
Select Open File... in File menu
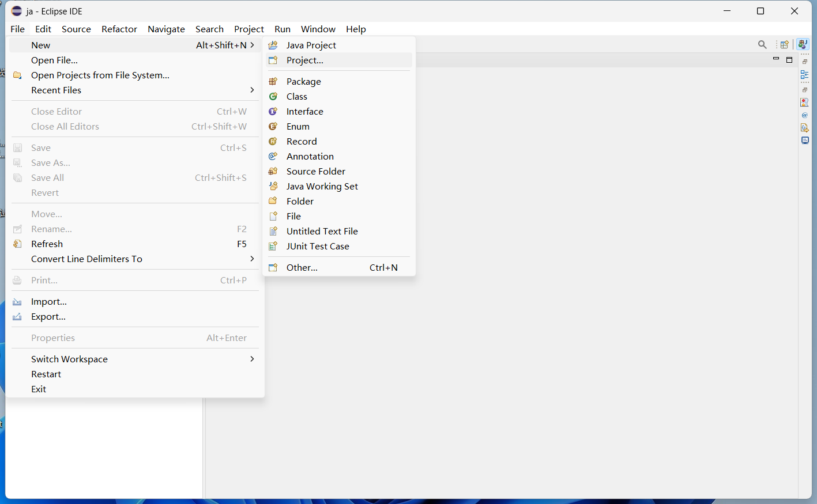tap(133, 60)
